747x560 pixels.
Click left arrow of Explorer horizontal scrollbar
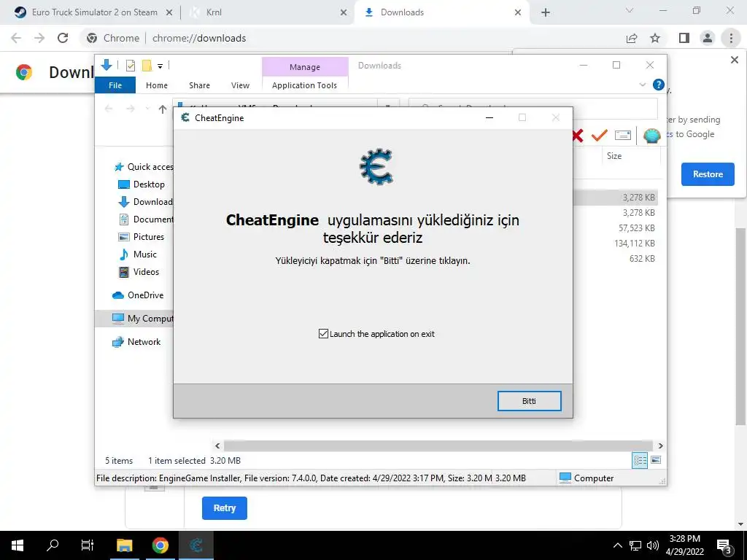(217, 446)
